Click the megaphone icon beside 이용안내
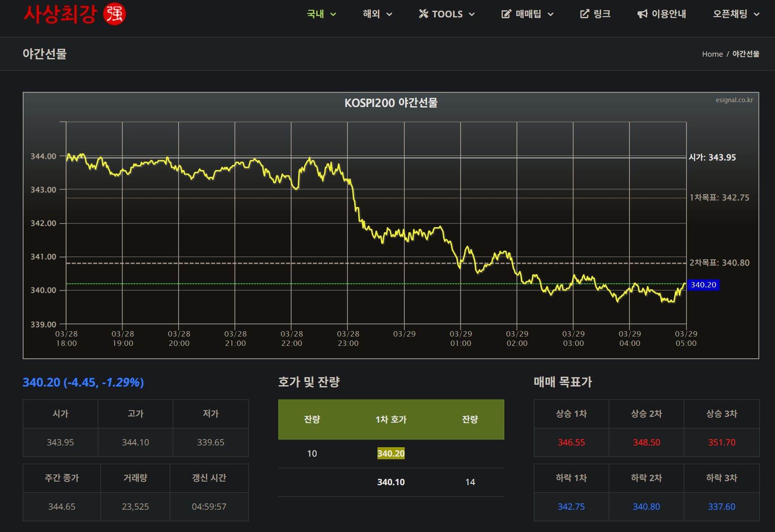This screenshot has width=775, height=532. tap(642, 14)
